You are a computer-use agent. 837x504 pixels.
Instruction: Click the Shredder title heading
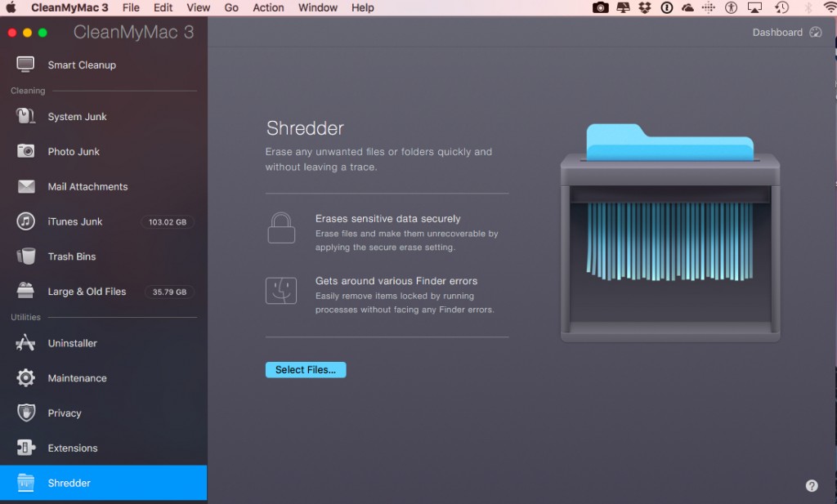coord(305,128)
